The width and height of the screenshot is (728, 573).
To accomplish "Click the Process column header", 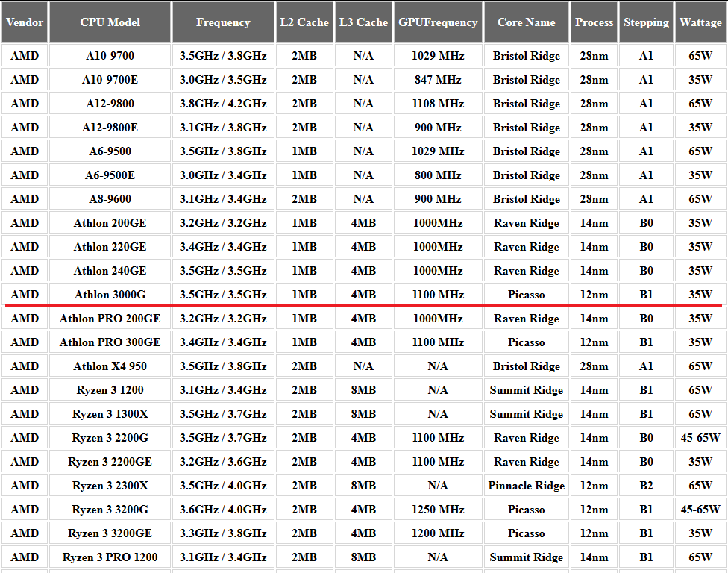I will 594,22.
